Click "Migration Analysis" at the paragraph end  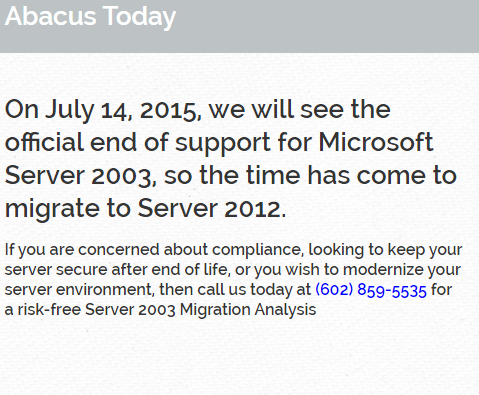pyautogui.click(x=248, y=310)
